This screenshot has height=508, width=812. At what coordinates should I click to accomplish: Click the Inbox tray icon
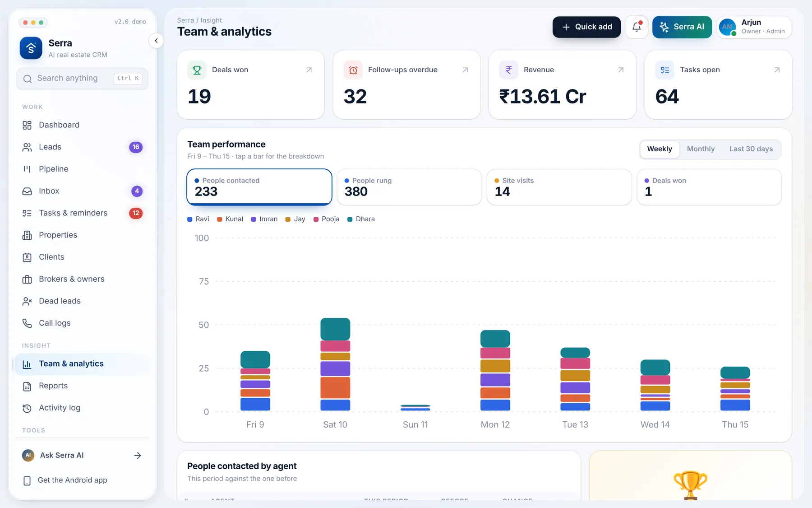[27, 191]
